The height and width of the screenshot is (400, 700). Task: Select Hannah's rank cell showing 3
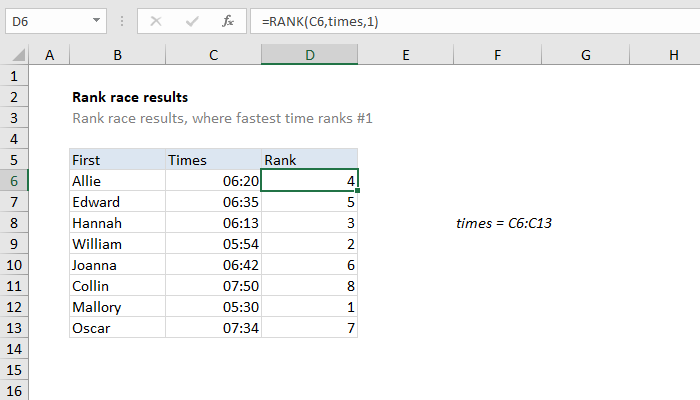click(309, 223)
